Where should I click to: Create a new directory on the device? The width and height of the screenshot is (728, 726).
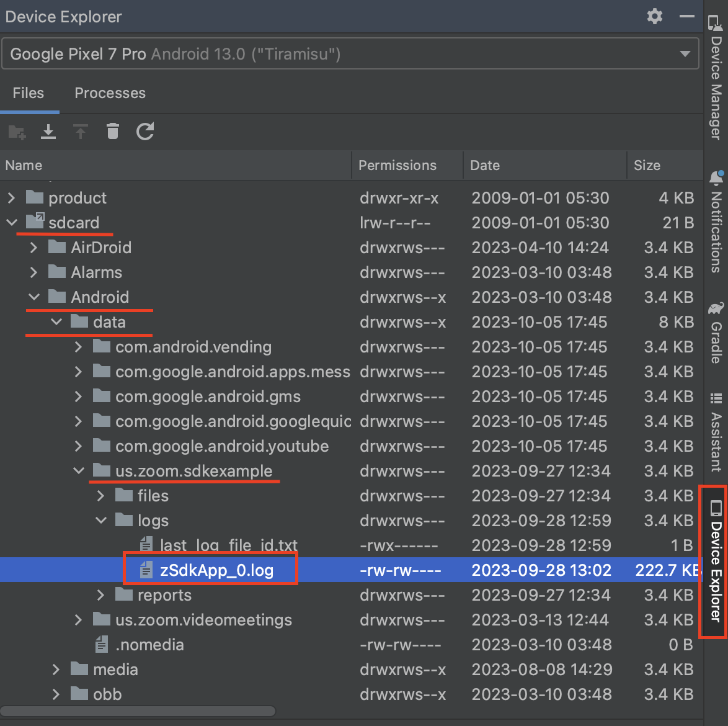[17, 132]
